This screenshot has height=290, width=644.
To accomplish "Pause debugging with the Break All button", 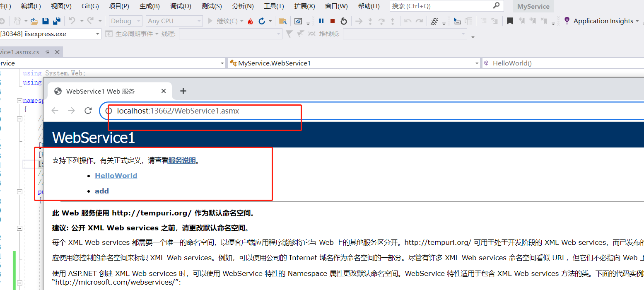I will pyautogui.click(x=321, y=21).
